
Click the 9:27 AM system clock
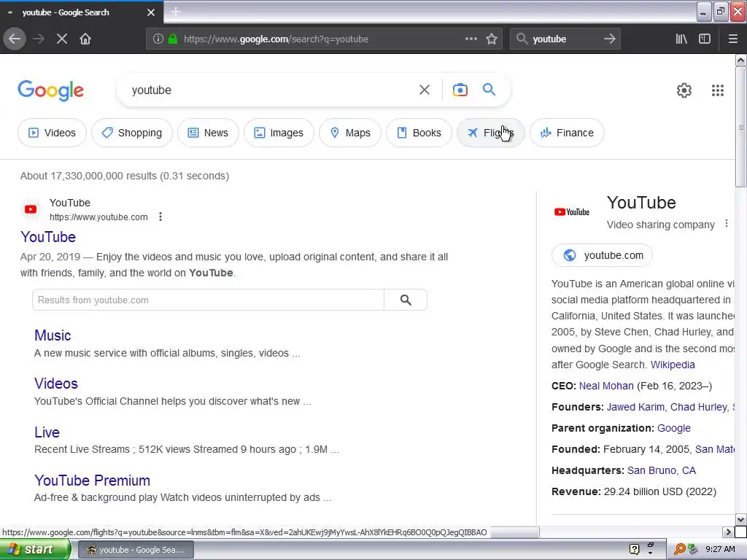tap(720, 550)
